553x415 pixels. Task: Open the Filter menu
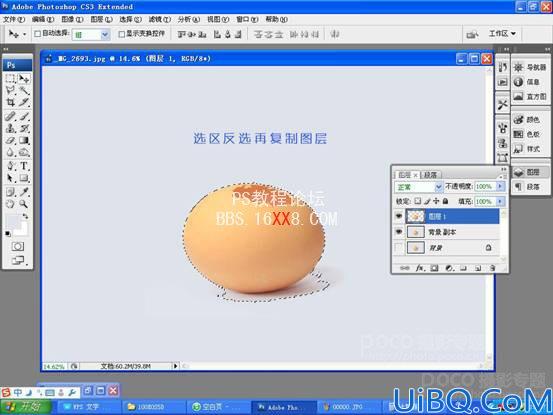click(159, 19)
